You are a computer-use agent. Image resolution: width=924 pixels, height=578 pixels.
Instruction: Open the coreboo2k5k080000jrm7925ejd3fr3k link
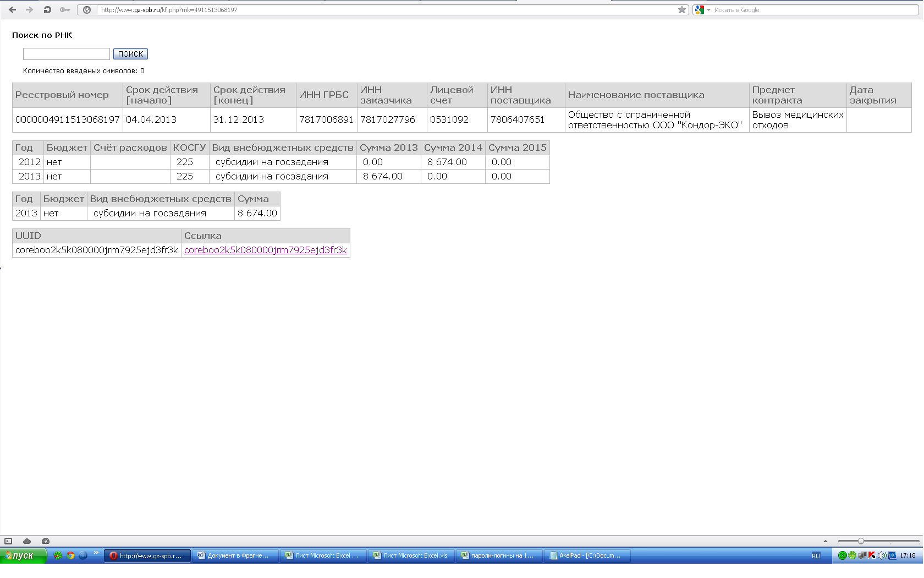(x=266, y=250)
